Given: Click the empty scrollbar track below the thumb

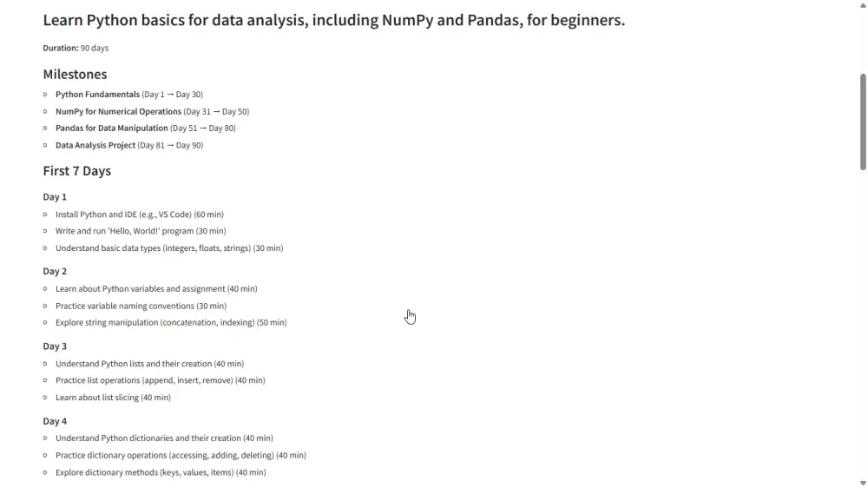Looking at the screenshot, I should click(x=863, y=324).
